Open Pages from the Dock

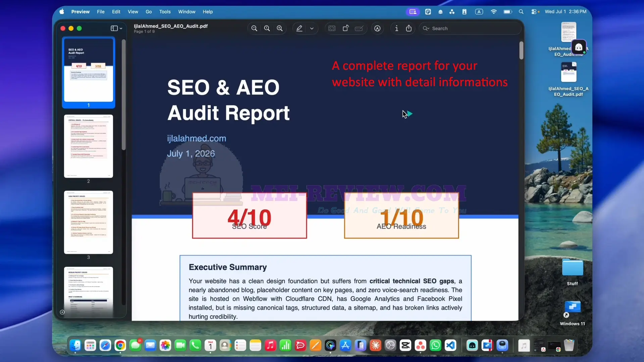(x=315, y=345)
